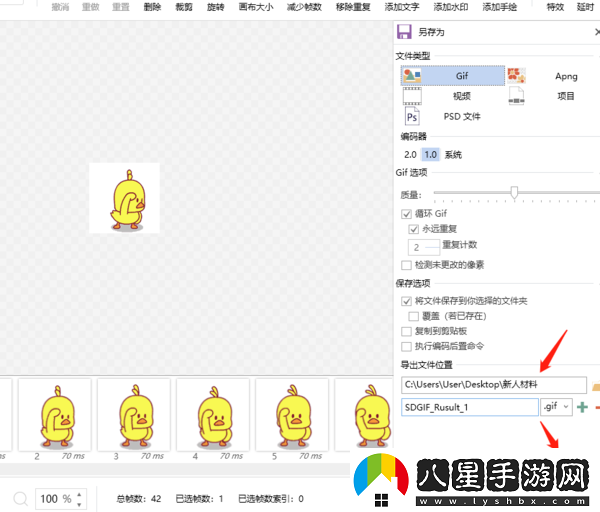Toggle 将文件保存到你选择的文件夹 checkbox

pyautogui.click(x=406, y=301)
